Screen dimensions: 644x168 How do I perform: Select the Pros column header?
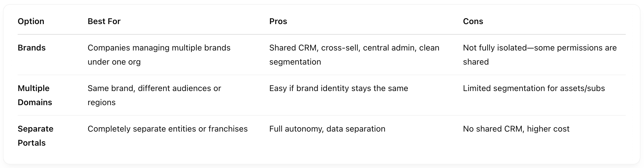point(278,21)
